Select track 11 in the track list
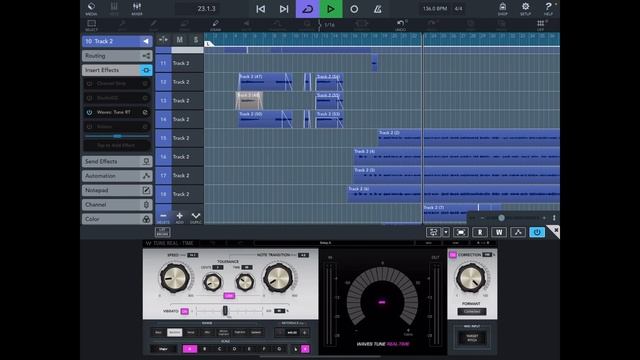Image resolution: width=640 pixels, height=360 pixels. tap(179, 63)
